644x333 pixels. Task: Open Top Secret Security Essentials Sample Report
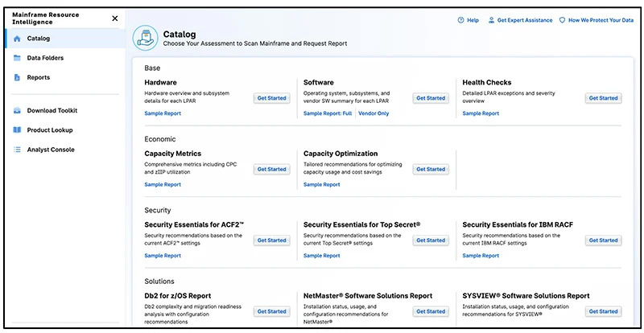[321, 256]
